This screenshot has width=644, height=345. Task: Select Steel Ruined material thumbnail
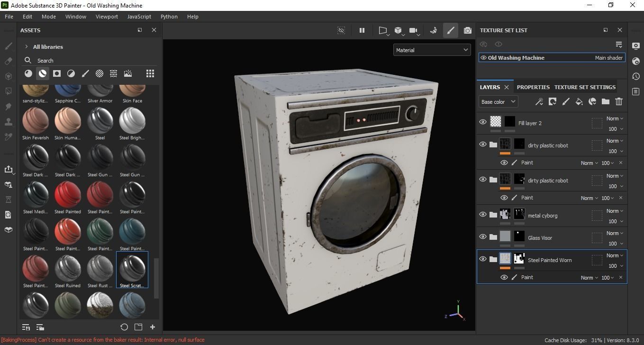(x=68, y=269)
